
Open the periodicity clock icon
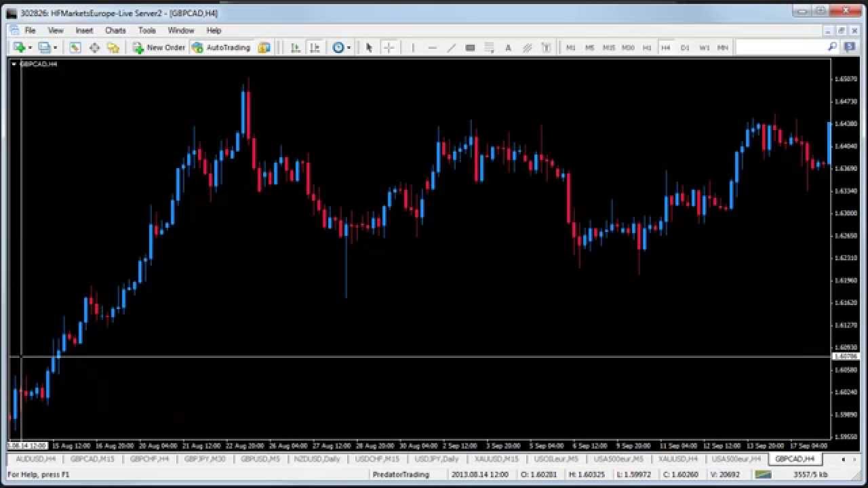(x=338, y=47)
